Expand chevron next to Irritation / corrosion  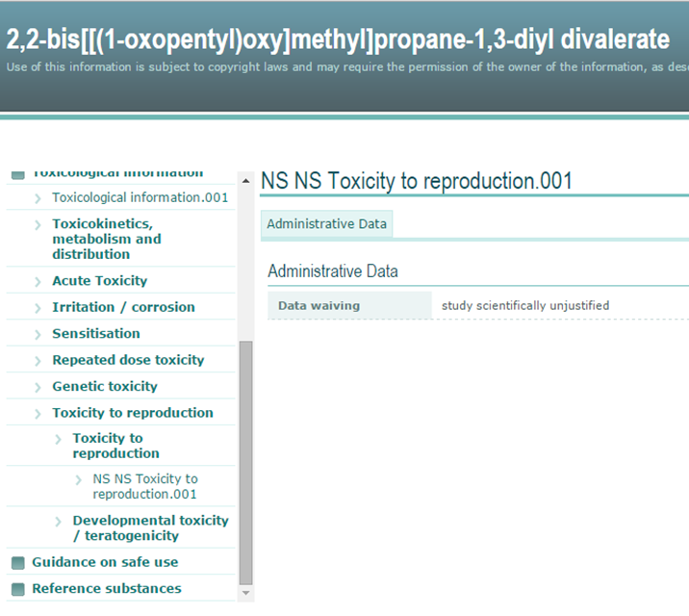pyautogui.click(x=38, y=307)
